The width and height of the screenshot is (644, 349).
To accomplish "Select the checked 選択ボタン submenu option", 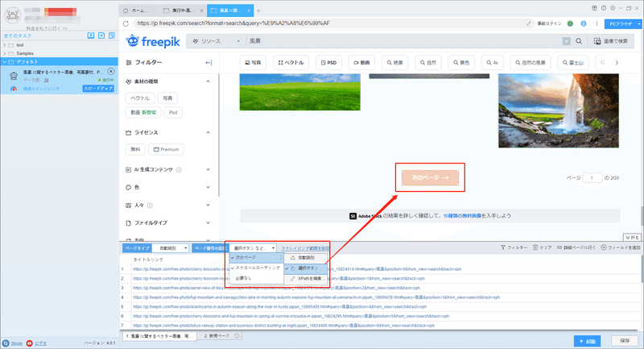I will tap(306, 268).
